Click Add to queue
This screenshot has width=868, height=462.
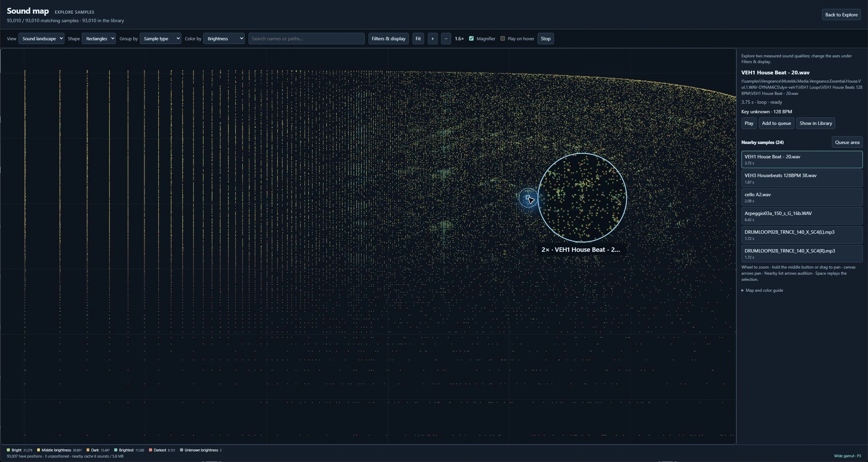point(776,123)
